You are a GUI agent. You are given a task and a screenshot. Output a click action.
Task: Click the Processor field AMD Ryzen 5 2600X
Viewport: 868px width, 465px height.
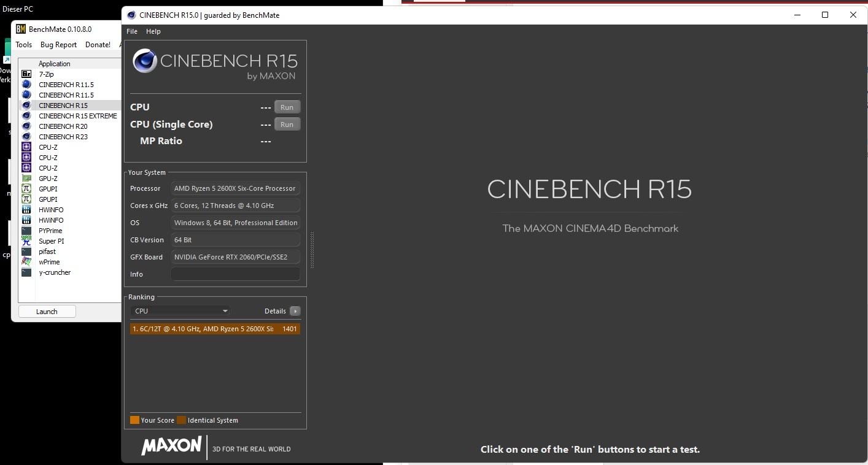[x=236, y=188]
